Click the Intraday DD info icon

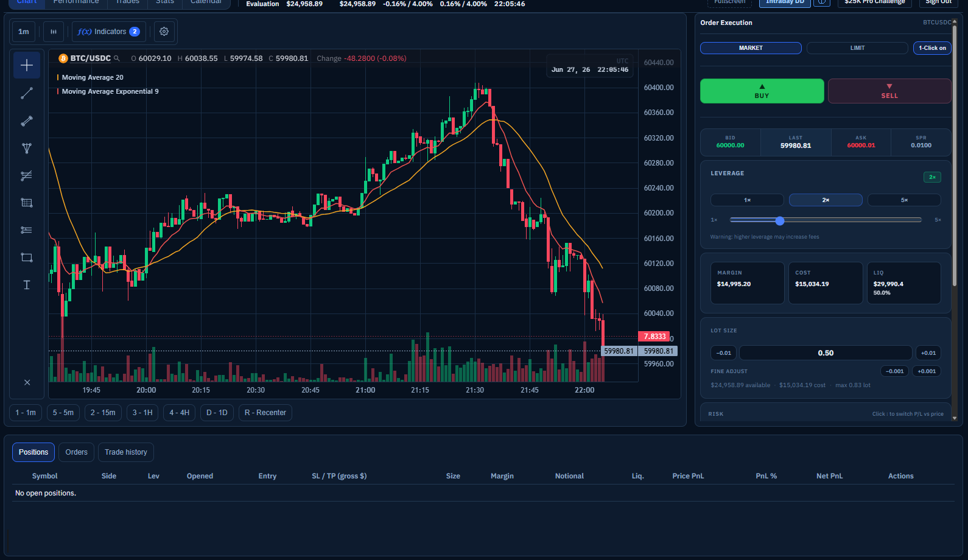pos(822,2)
